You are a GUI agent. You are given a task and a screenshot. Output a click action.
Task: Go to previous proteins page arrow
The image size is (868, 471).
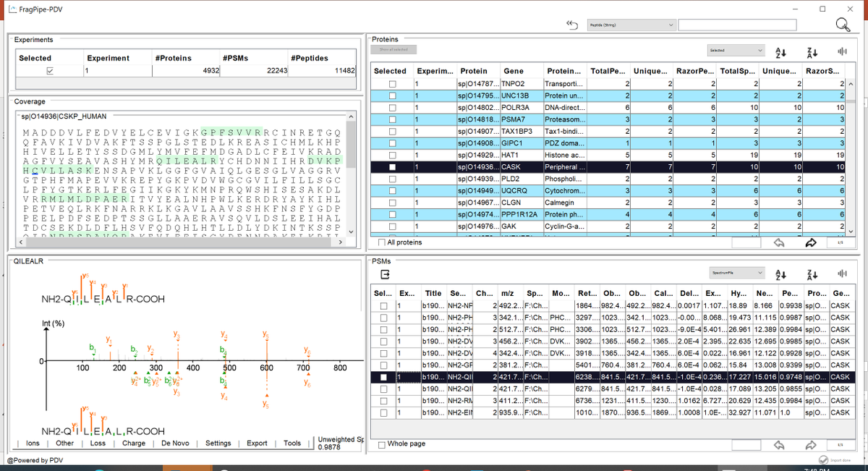(x=779, y=243)
